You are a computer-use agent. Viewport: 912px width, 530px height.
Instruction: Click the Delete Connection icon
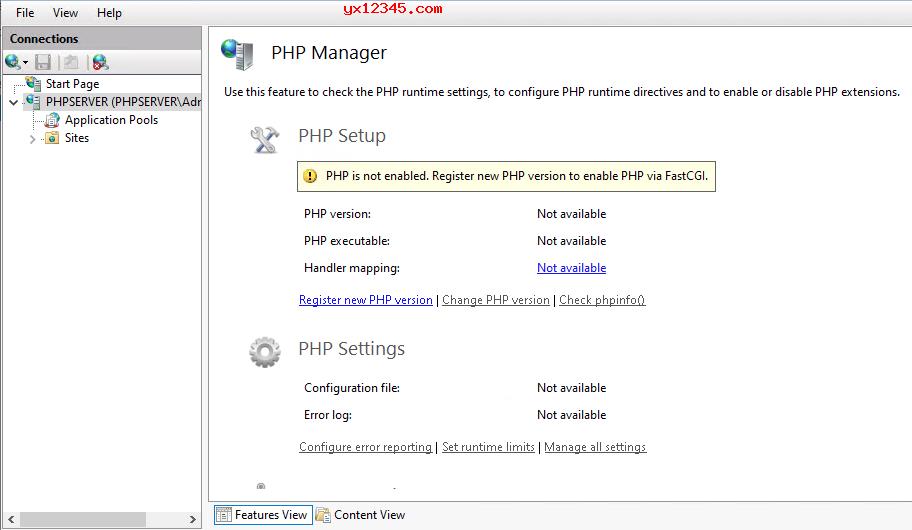(x=100, y=62)
